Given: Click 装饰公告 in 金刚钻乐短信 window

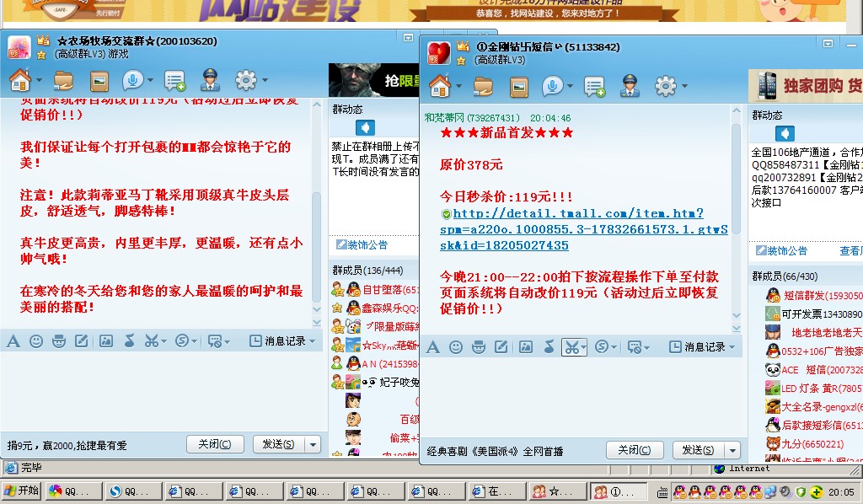Looking at the screenshot, I should point(781,251).
